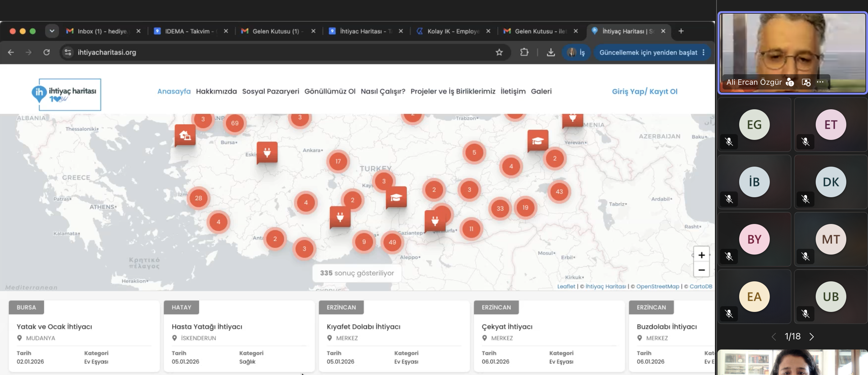Bookmark page with the star icon
The width and height of the screenshot is (868, 375).
pyautogui.click(x=499, y=52)
